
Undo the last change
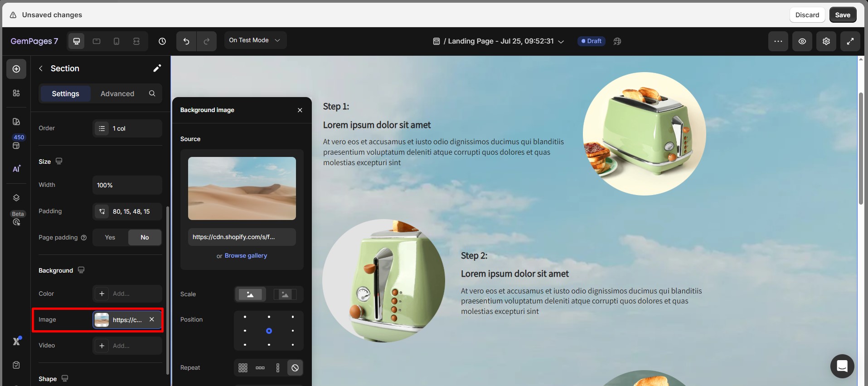tap(186, 41)
